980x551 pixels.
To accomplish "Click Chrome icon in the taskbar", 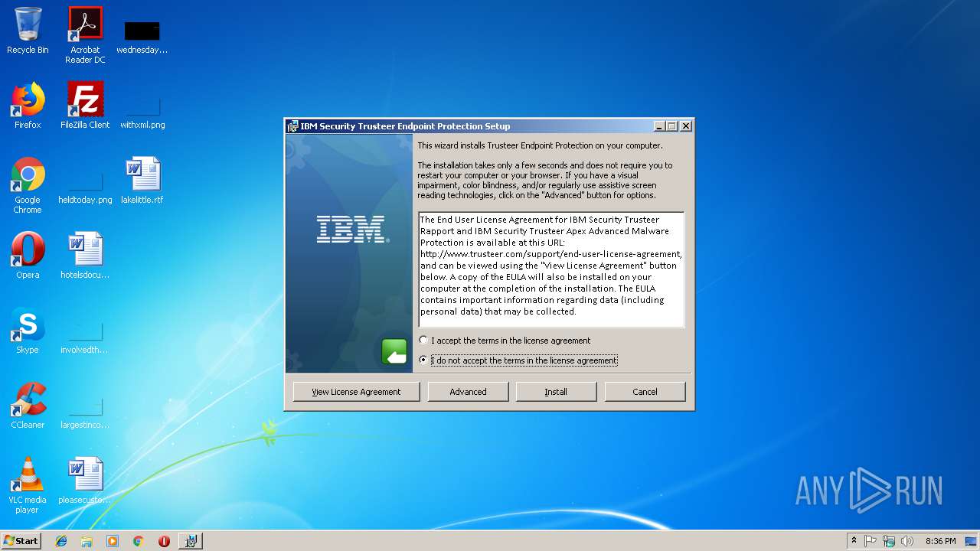I will coord(138,541).
